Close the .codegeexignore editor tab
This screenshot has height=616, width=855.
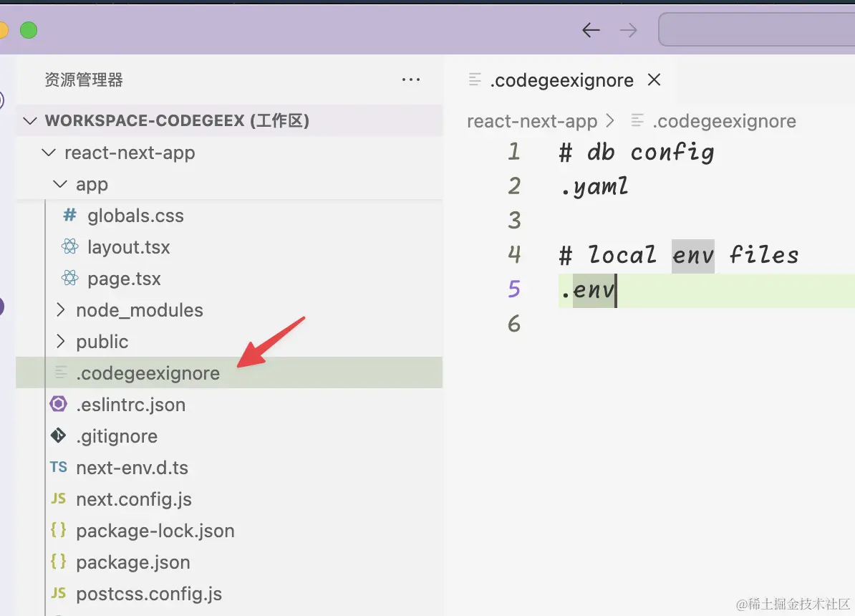[654, 80]
